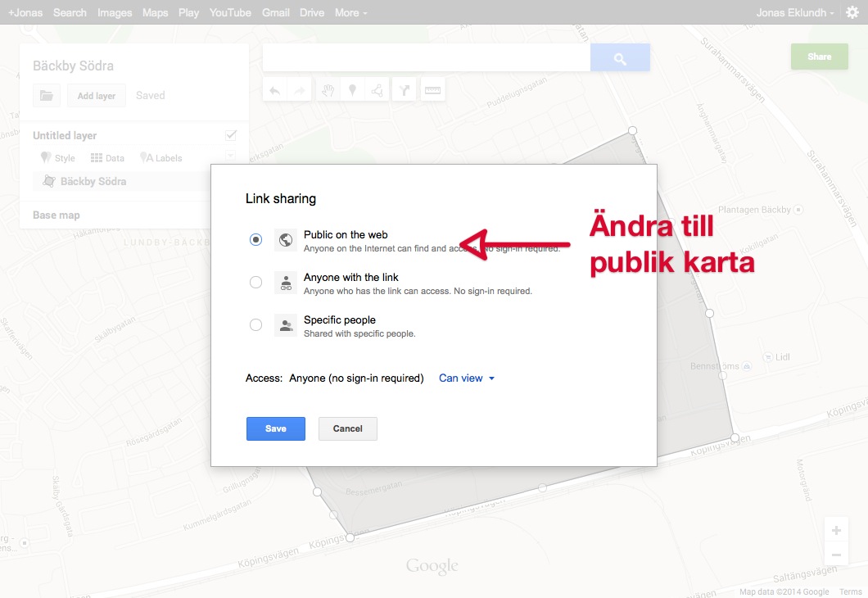
Task: Click the Bennströms place marker
Action: [x=746, y=366]
